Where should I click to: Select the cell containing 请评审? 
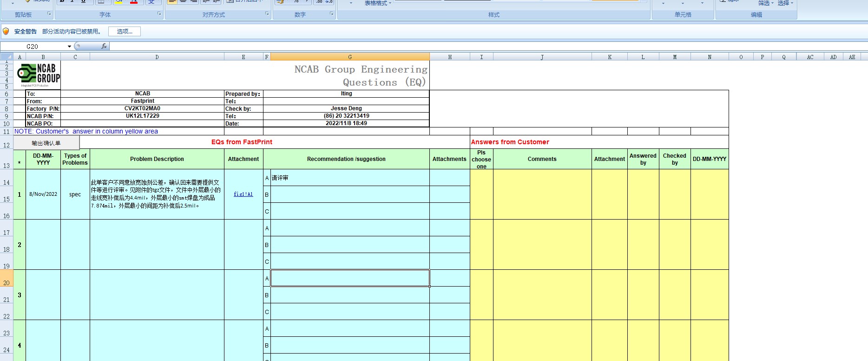[350, 178]
